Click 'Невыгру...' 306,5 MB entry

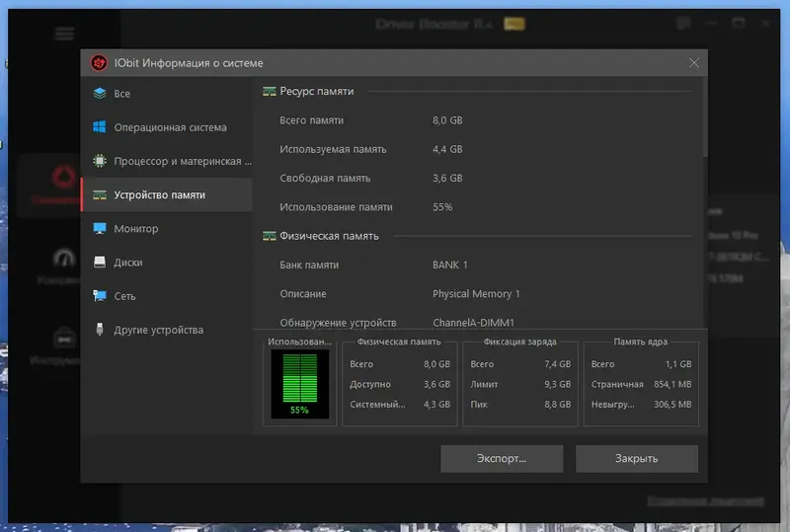pos(641,404)
